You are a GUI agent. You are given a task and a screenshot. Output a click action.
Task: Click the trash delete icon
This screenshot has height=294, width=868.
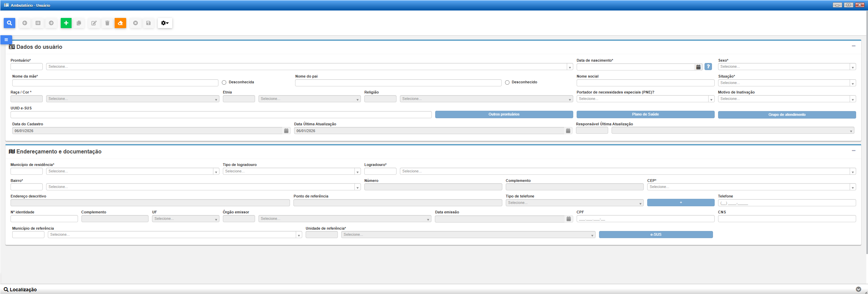coord(107,23)
